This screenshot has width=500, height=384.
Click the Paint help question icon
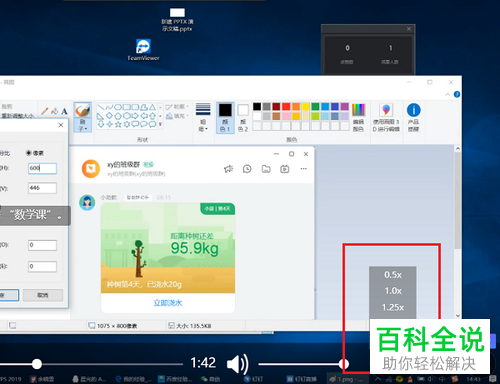(x=457, y=94)
